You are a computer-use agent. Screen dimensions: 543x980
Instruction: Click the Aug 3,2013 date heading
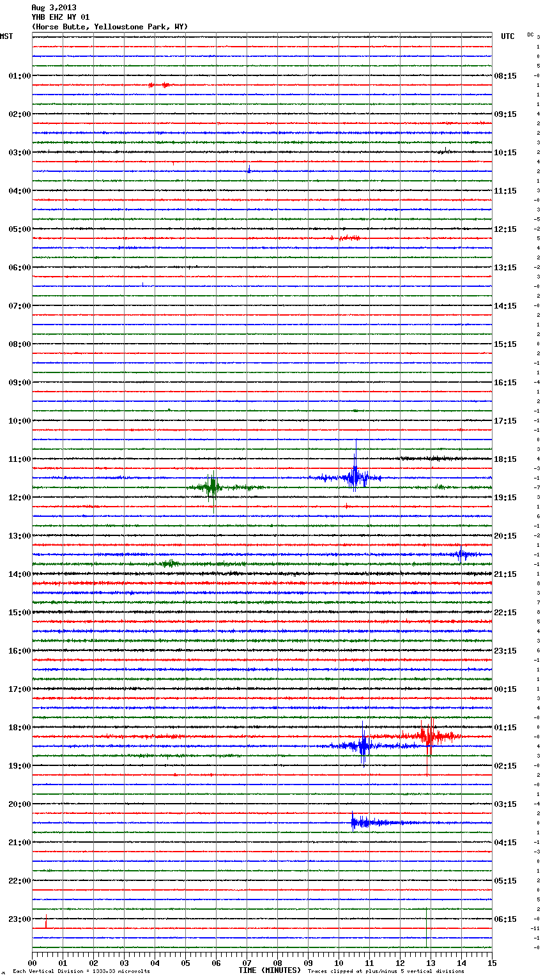(54, 8)
